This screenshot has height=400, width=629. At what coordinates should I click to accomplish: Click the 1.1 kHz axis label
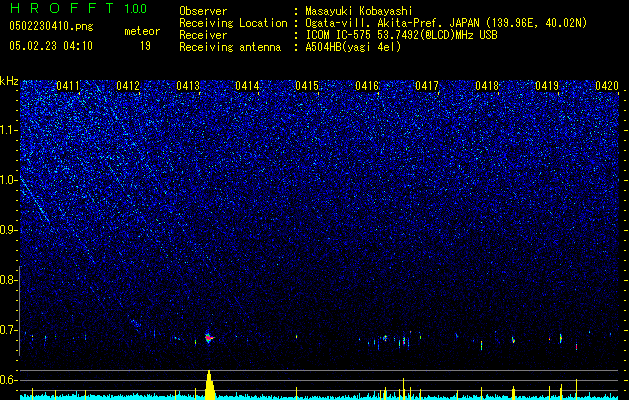point(8,130)
